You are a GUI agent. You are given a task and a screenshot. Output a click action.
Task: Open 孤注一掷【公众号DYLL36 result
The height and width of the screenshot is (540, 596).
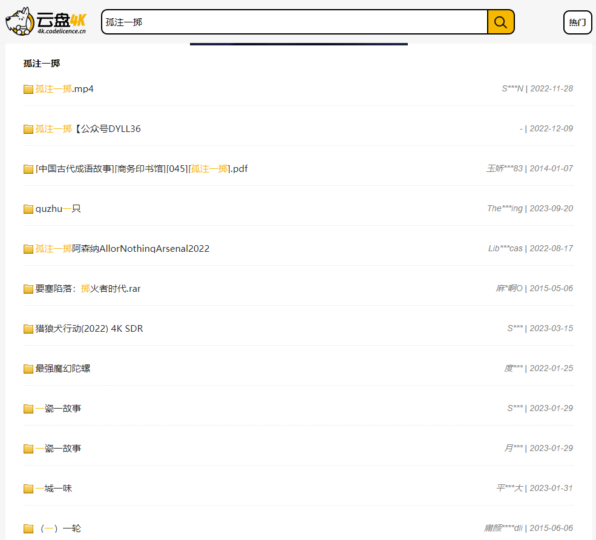click(x=88, y=129)
